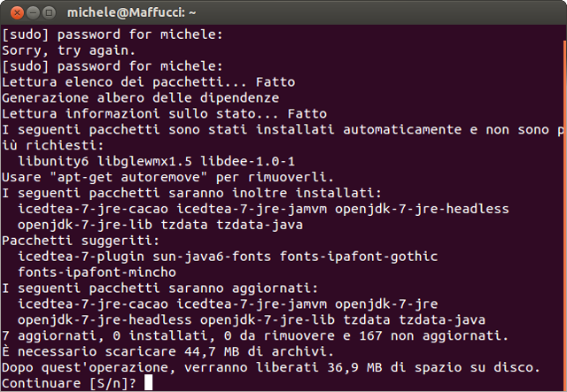Viewport: 567px width, 392px height.
Task: Close the terminal window
Action: pos(12,12)
